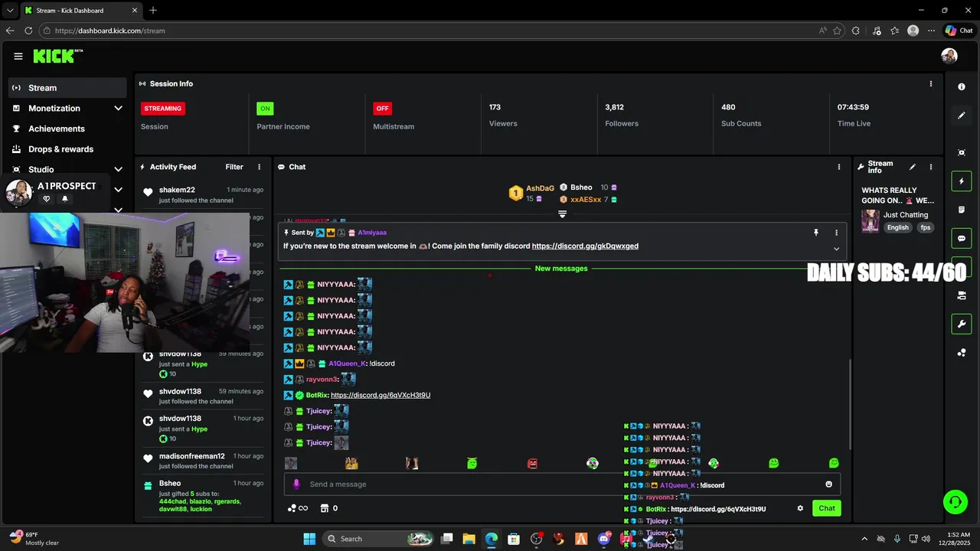
Task: Toggle Stream info panel via wrench icon
Action: pos(962,324)
